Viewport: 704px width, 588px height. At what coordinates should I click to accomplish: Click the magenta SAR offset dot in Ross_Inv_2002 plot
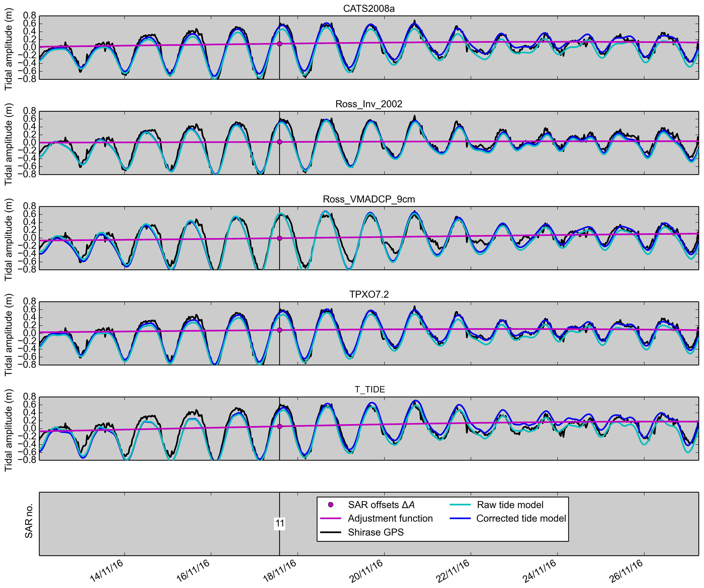pos(280,142)
